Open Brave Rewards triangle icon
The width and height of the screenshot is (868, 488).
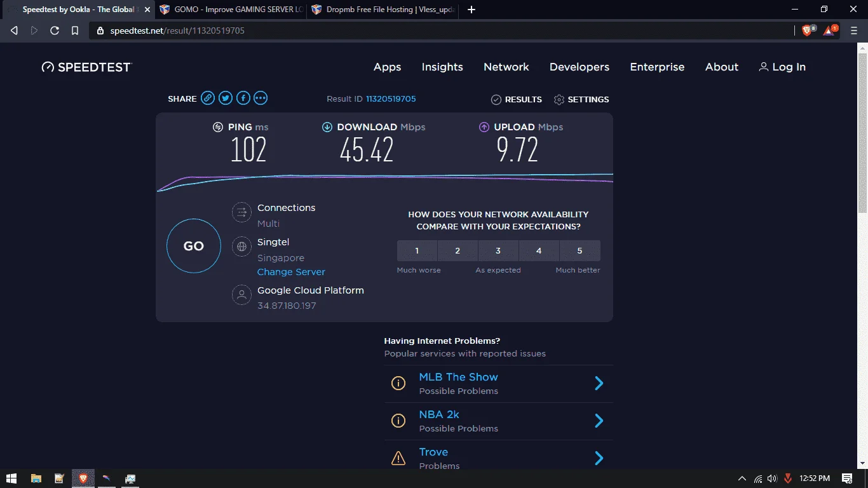[x=830, y=30]
